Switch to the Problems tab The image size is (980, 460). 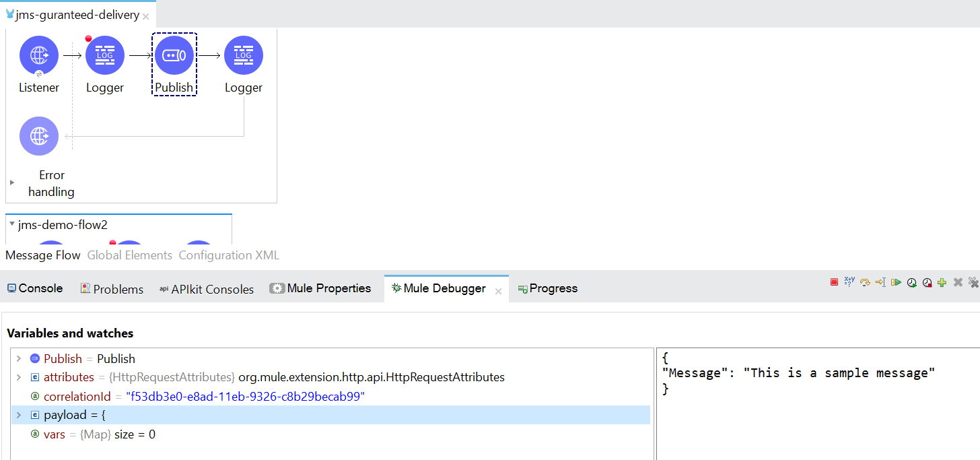(112, 289)
